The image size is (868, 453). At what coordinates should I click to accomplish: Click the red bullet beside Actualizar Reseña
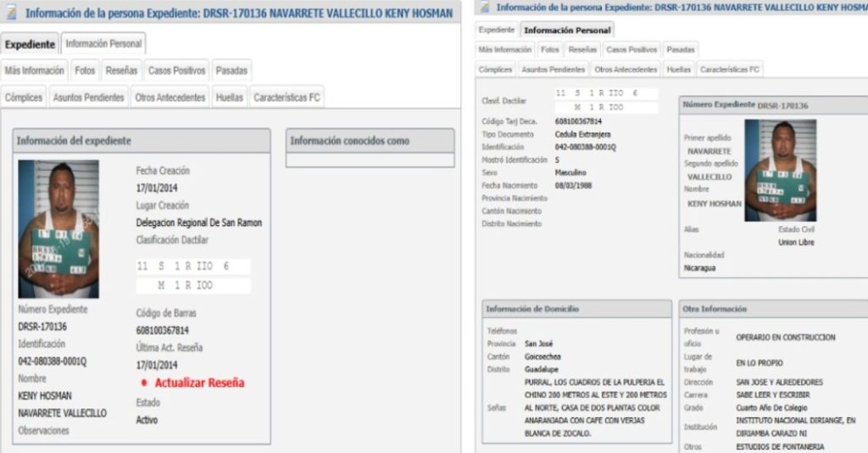(144, 384)
